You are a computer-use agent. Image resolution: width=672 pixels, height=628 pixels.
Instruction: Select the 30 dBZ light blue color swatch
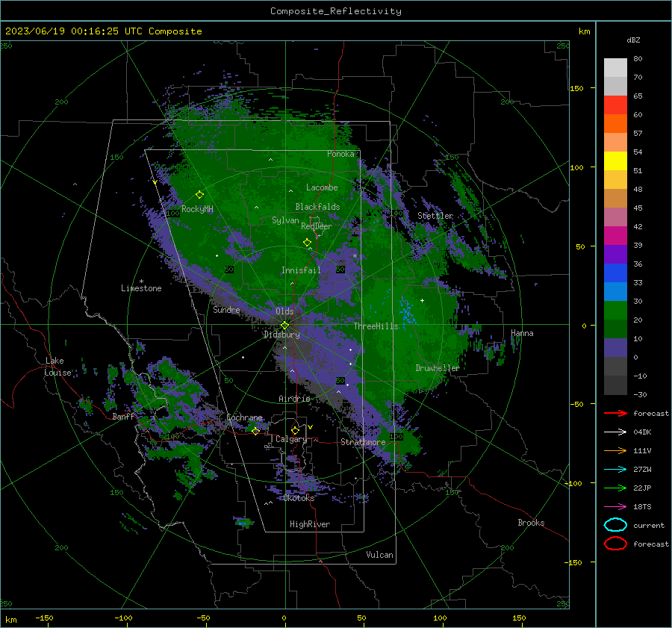click(x=615, y=291)
